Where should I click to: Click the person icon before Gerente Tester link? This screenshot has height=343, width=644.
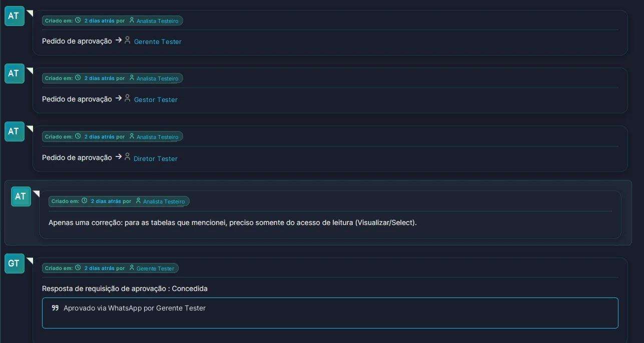127,40
